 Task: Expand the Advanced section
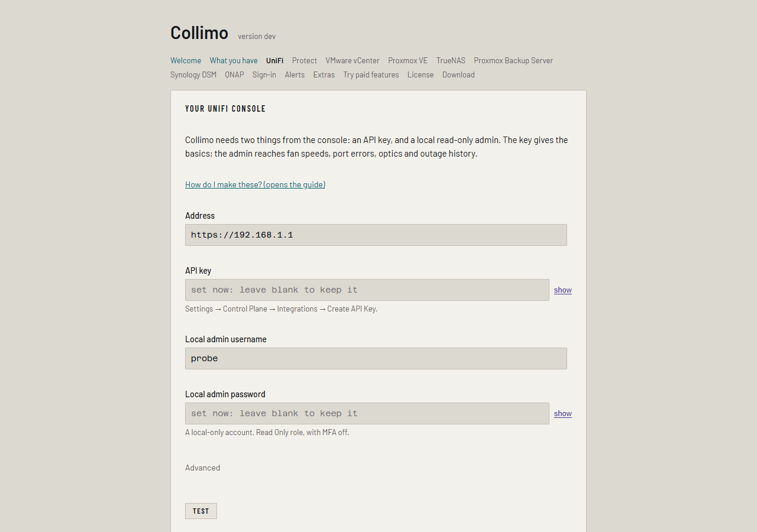203,468
